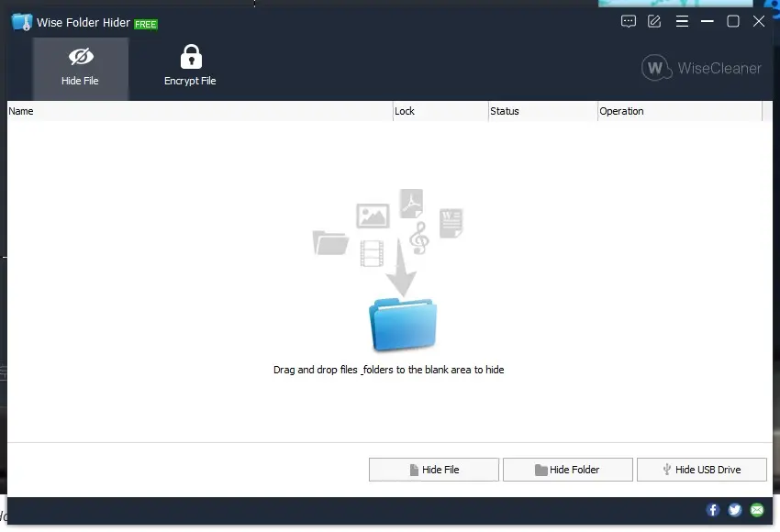Click the Hide File button at bottom
The image size is (780, 532).
point(434,470)
